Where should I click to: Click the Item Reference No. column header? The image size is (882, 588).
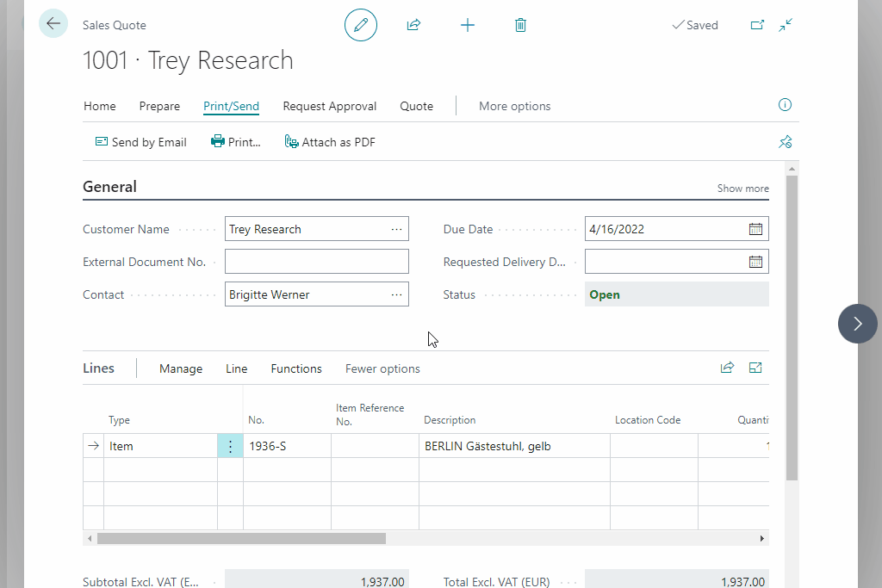[370, 415]
